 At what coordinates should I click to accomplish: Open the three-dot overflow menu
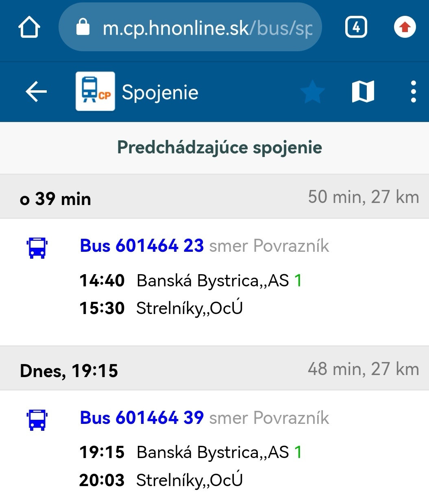pyautogui.click(x=413, y=92)
